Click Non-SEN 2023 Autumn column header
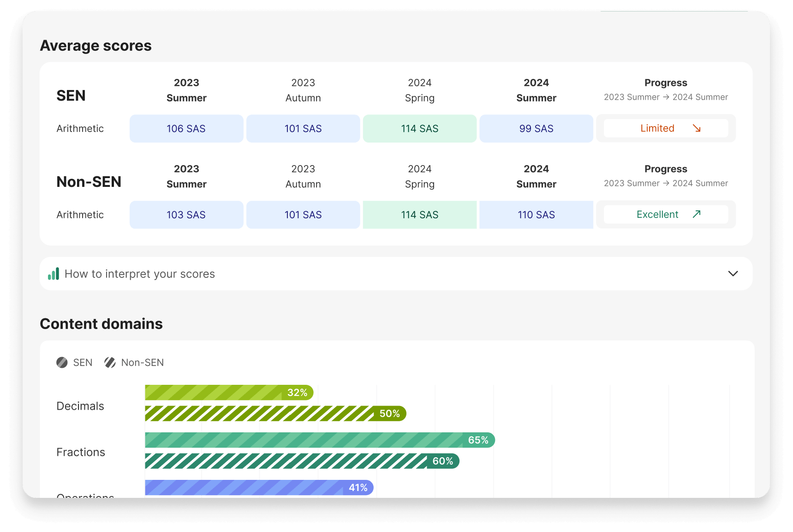This screenshot has height=532, width=793. [303, 177]
